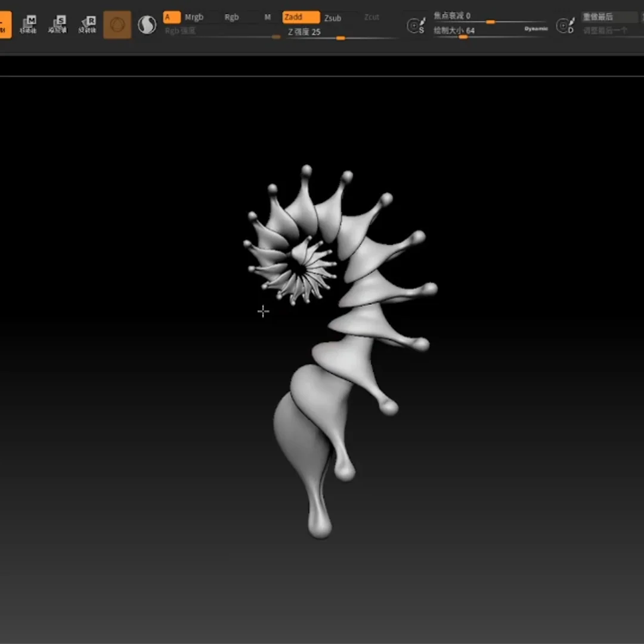This screenshot has width=644, height=644.
Task: Select the Move (M) transform tool icon
Action: coord(29,24)
